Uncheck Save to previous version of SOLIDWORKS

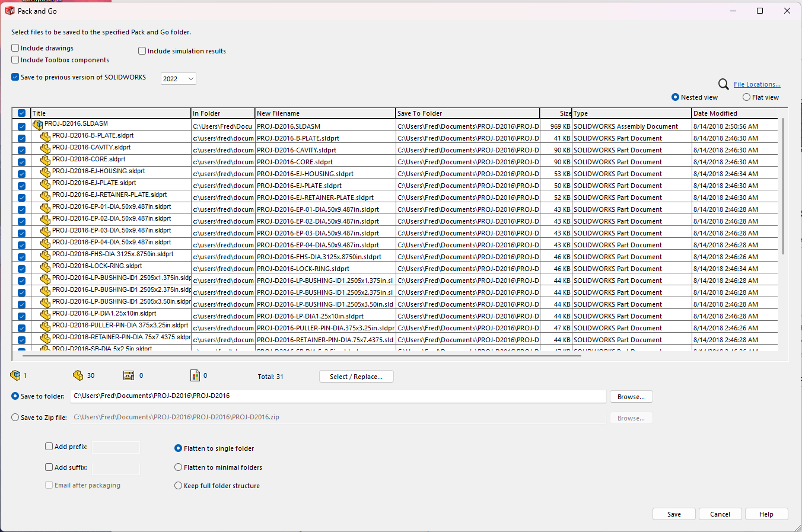15,77
